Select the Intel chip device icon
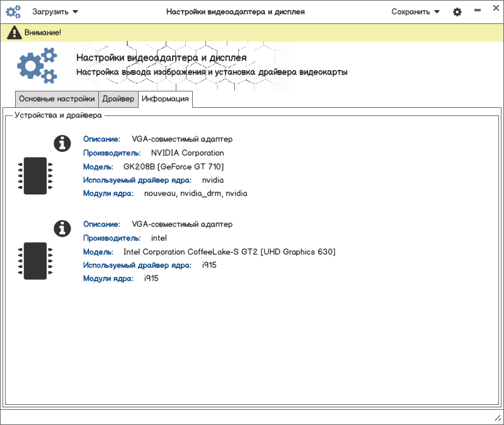504x425 pixels. 35,260
